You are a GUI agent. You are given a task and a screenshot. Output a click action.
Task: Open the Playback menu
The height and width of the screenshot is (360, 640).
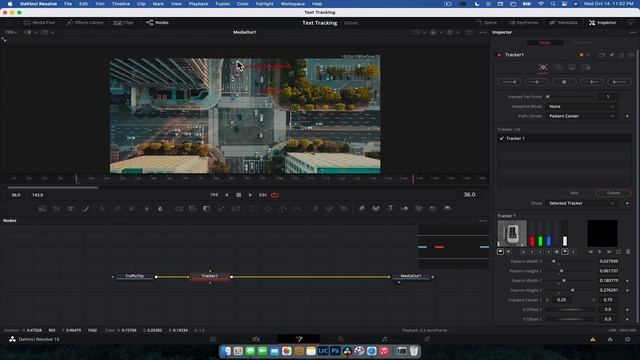click(x=198, y=4)
